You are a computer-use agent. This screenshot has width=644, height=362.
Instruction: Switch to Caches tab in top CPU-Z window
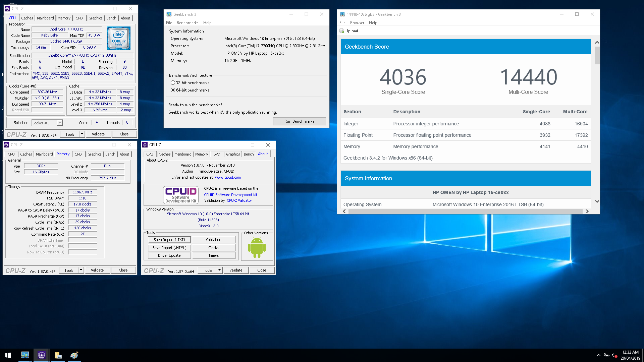(27, 18)
